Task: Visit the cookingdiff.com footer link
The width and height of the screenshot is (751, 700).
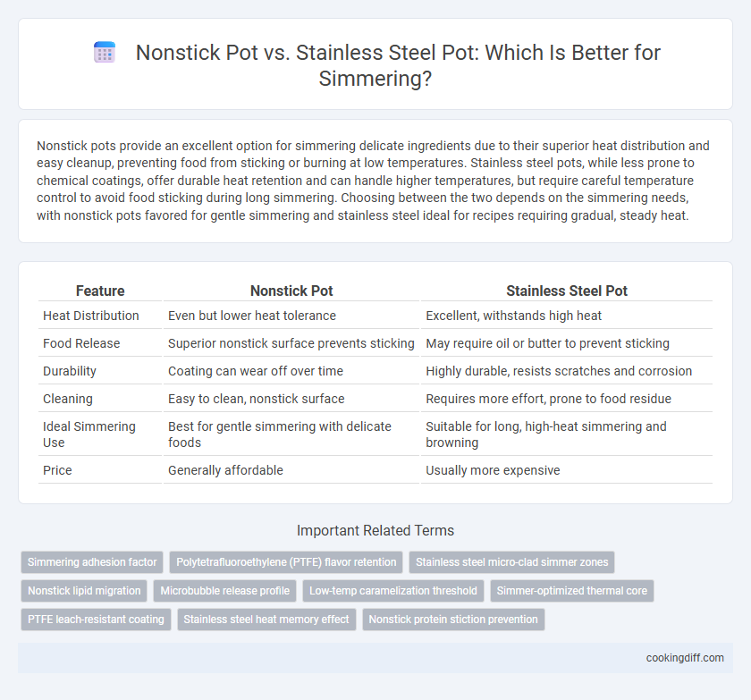Action: (685, 658)
